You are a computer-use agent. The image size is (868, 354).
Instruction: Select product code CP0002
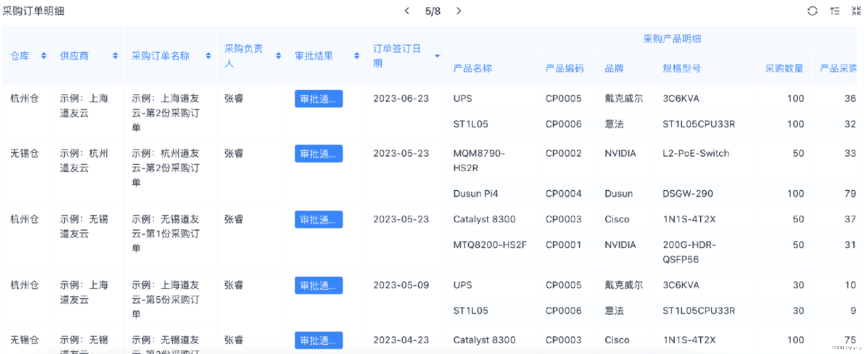point(563,153)
